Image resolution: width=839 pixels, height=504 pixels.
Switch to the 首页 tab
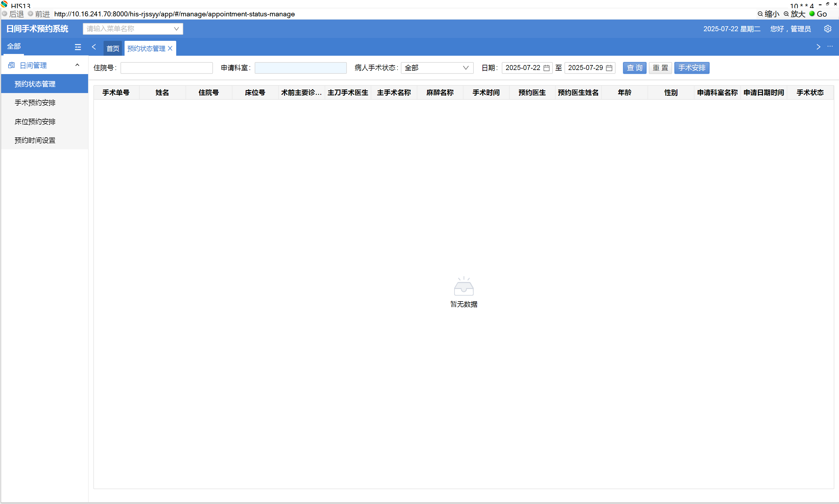point(113,49)
